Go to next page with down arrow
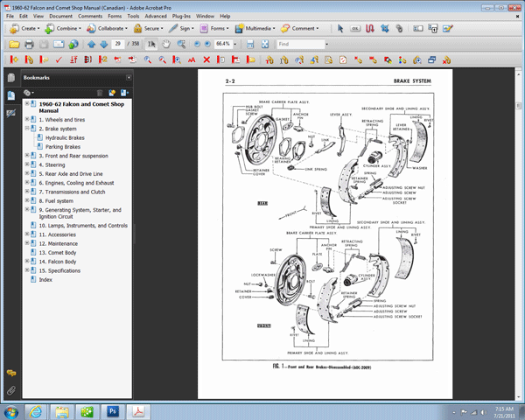The image size is (525, 420). [x=104, y=44]
